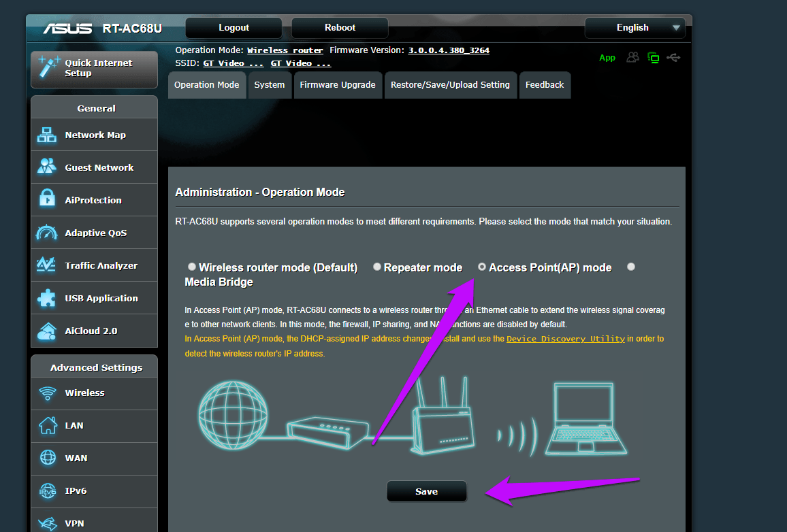Select the Traffic Analyzer chart icon
787x532 pixels.
click(x=46, y=265)
